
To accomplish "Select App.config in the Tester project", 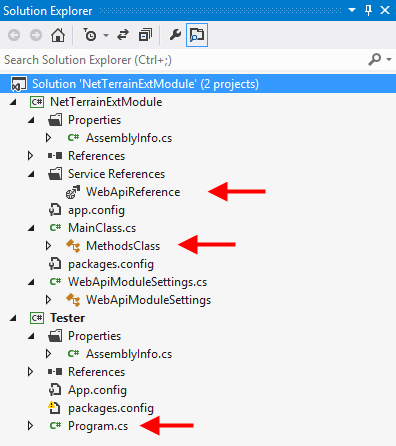I will (x=97, y=390).
